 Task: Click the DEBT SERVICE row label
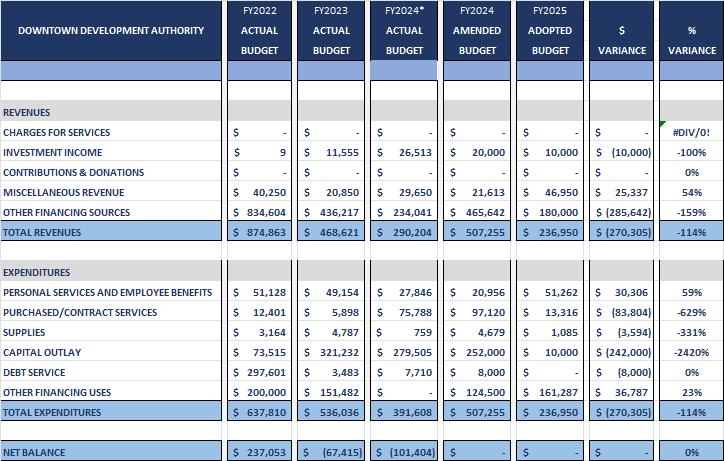pos(34,372)
